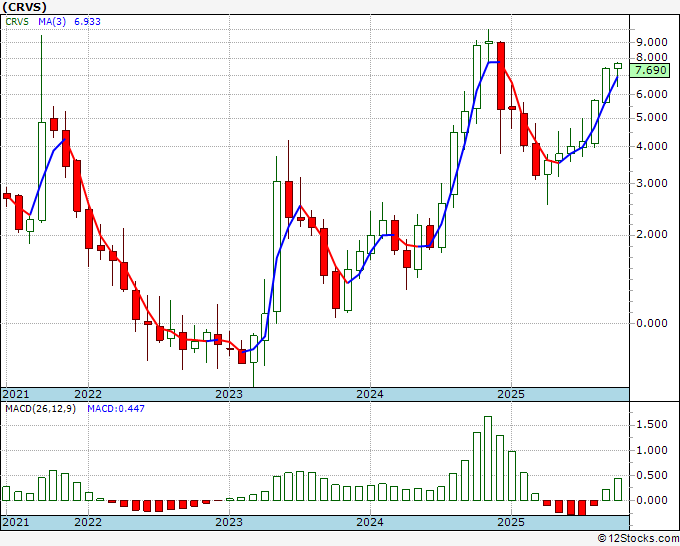The height and width of the screenshot is (546, 680).
Task: Click the (CRVS) chart title
Action: 24,7
